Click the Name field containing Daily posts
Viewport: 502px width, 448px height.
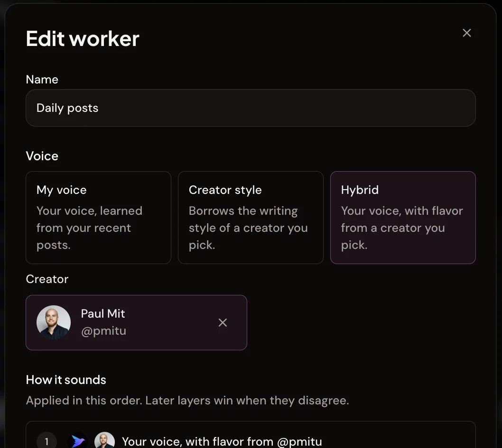click(251, 108)
